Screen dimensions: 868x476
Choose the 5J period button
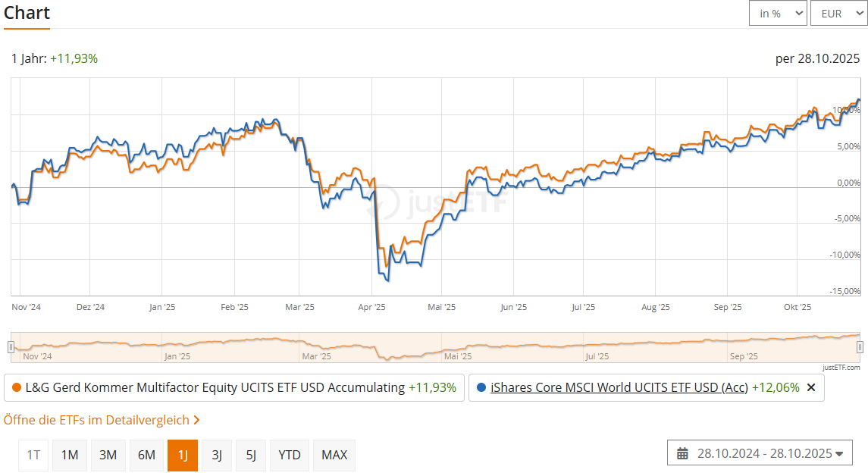coord(251,455)
